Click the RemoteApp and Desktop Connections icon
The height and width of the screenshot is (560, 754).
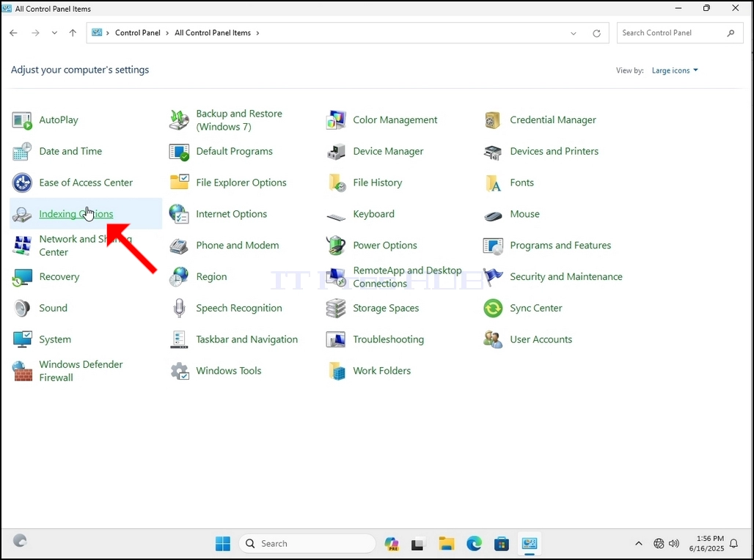pos(336,277)
